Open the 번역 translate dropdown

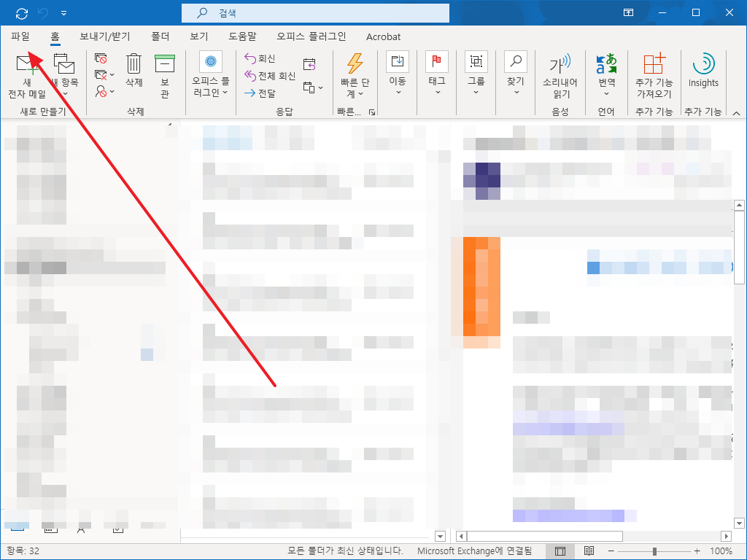tap(606, 75)
